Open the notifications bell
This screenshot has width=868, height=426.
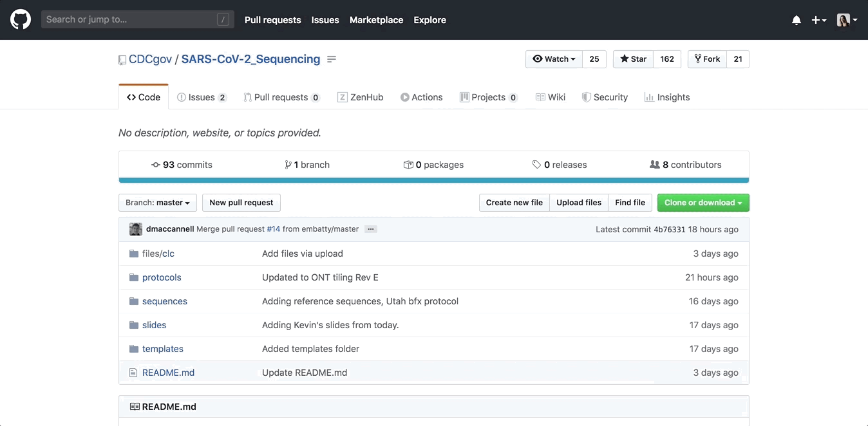point(797,20)
